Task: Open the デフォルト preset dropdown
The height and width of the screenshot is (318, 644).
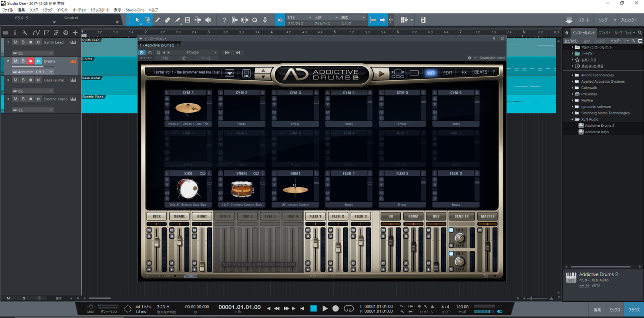Action: point(195,53)
